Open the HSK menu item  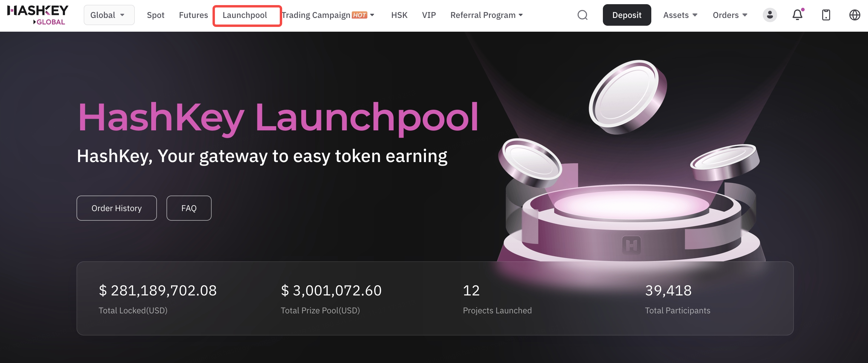[x=399, y=15]
